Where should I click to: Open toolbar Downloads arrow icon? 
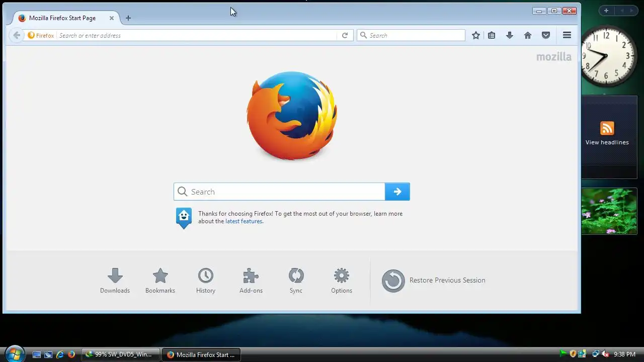coord(510,35)
